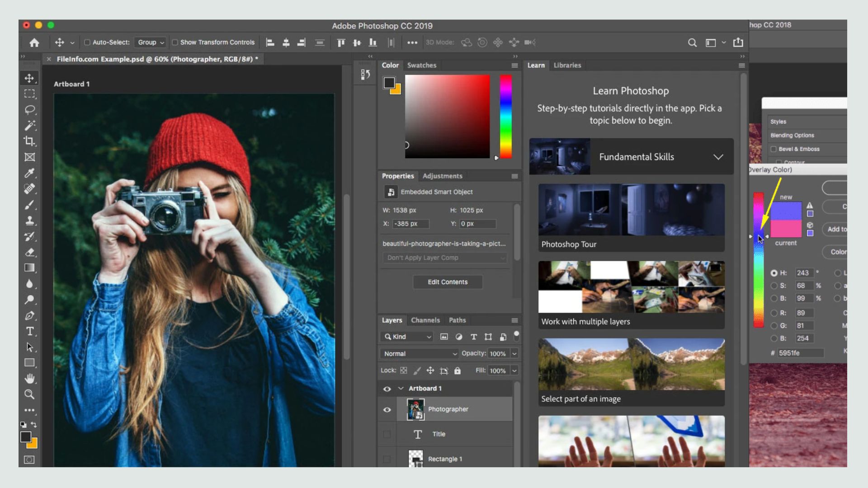Select the Move tool in toolbar
Viewport: 868px width, 488px height.
tap(29, 78)
